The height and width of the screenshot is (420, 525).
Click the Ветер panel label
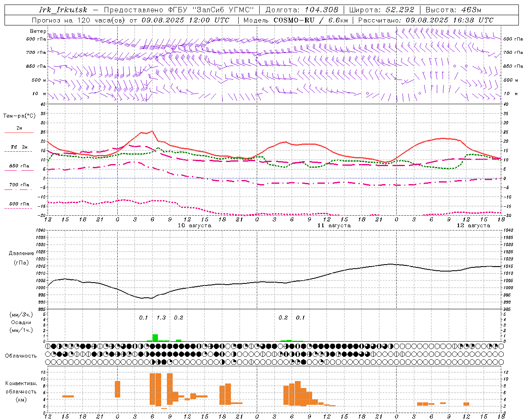point(38,31)
